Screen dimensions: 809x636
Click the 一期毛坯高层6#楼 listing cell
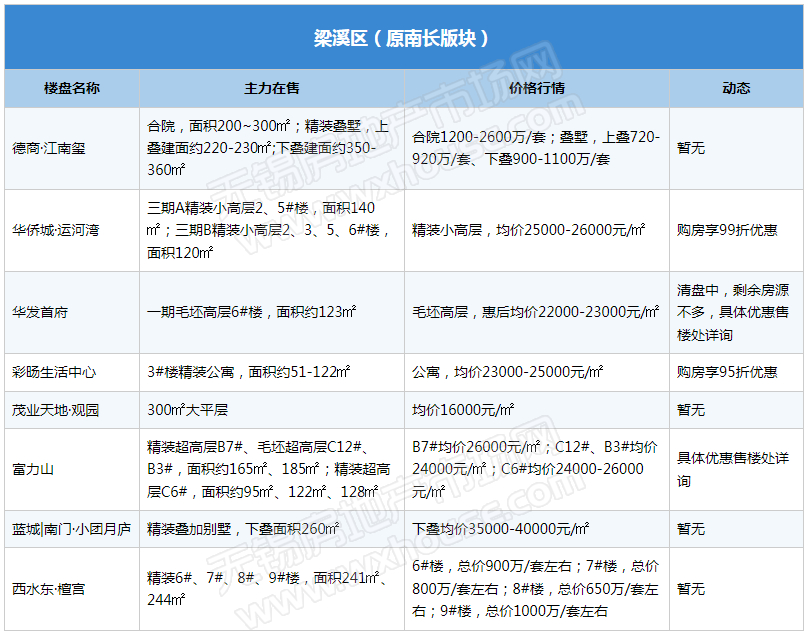point(251,312)
